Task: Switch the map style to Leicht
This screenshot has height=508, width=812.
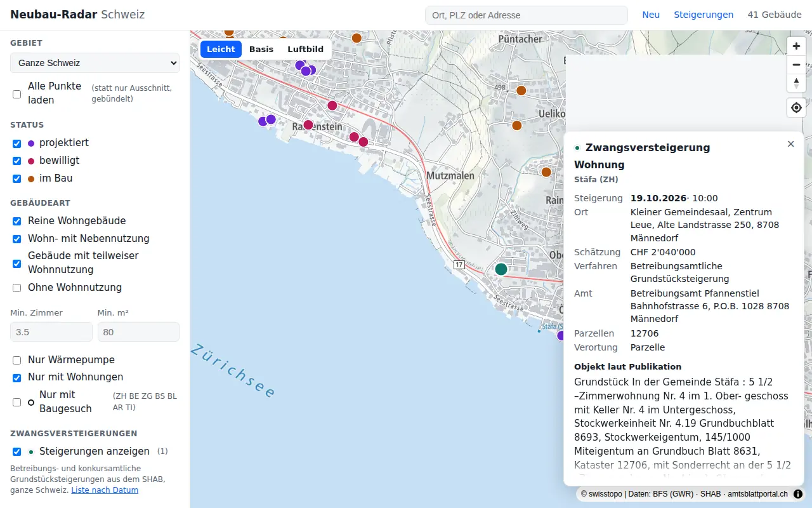Action: 221,50
